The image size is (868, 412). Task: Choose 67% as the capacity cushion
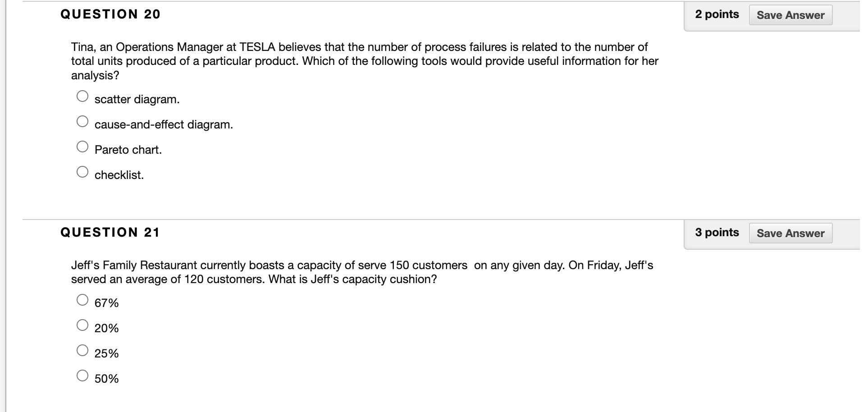click(82, 299)
